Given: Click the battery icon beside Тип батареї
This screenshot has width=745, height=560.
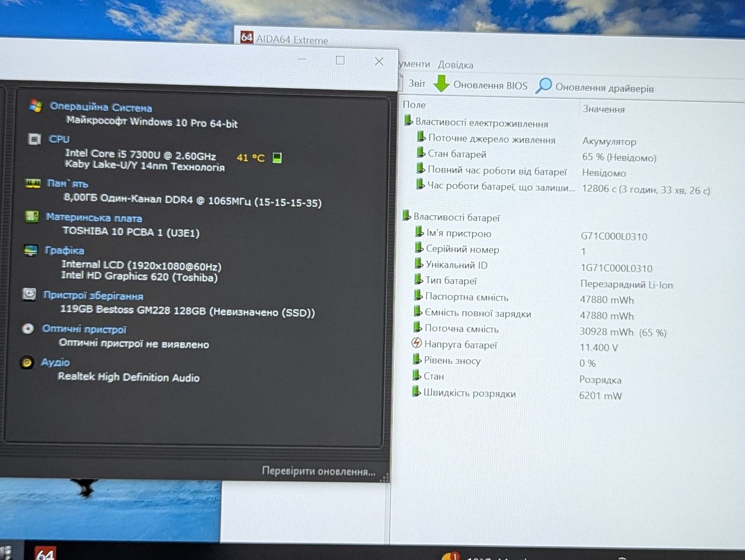Looking at the screenshot, I should coord(418,280).
